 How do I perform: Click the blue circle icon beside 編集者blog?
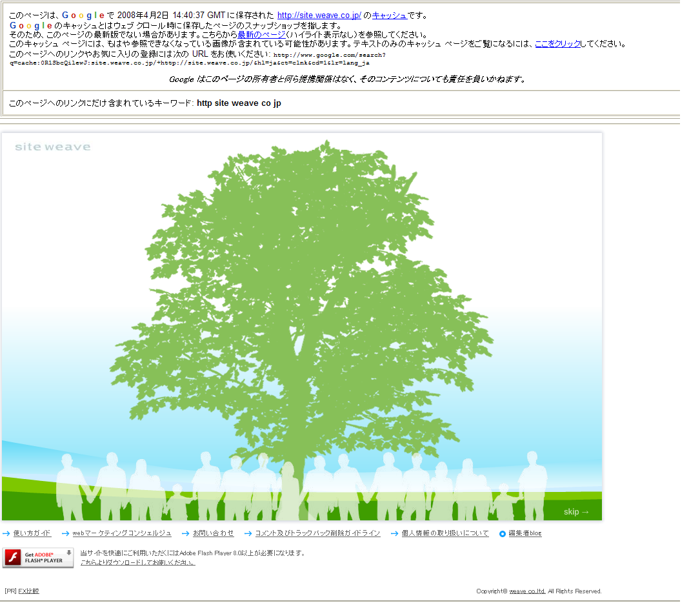pos(503,533)
